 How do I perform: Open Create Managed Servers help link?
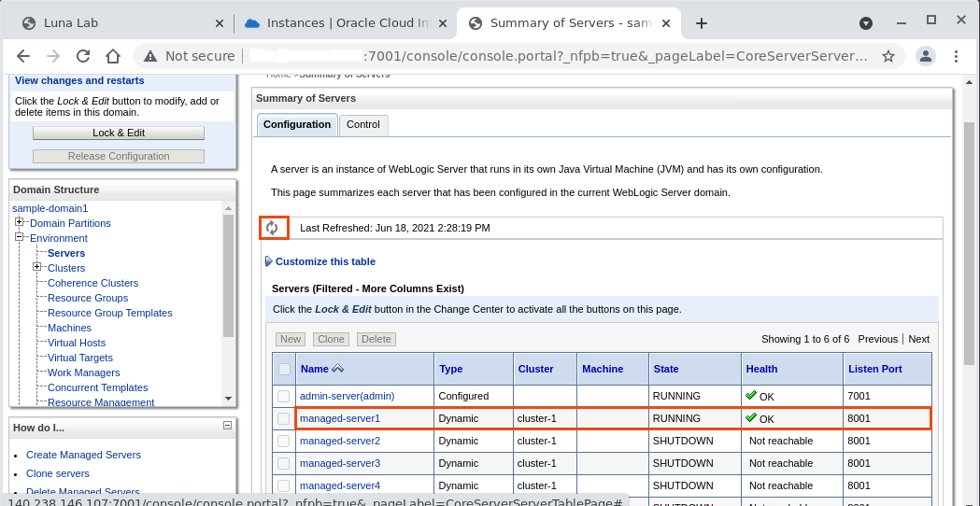point(84,455)
